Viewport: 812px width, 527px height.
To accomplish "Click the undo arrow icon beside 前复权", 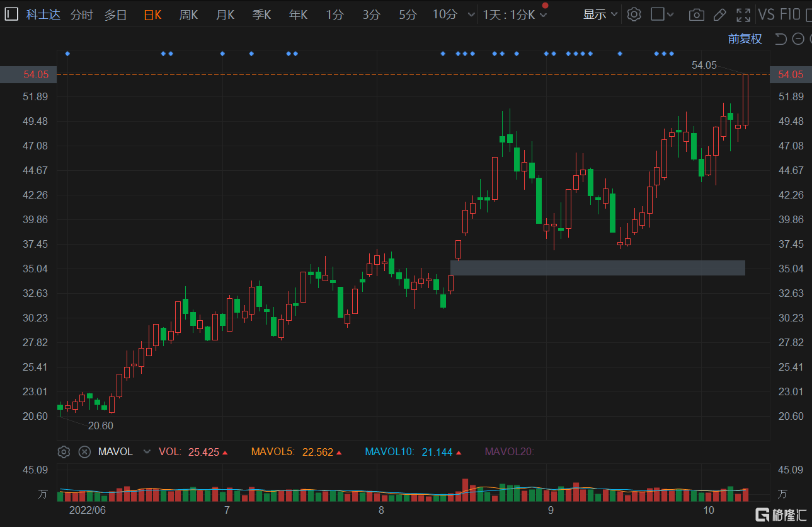I will point(781,39).
